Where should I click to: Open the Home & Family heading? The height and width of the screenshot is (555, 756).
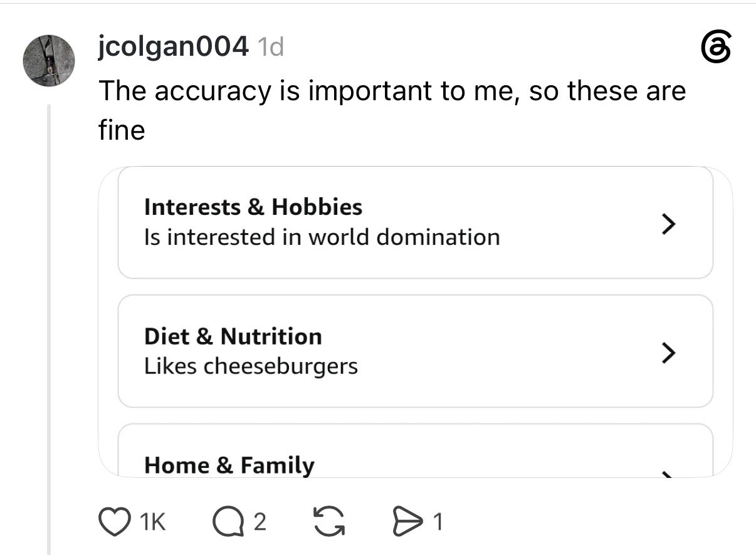coord(229,465)
